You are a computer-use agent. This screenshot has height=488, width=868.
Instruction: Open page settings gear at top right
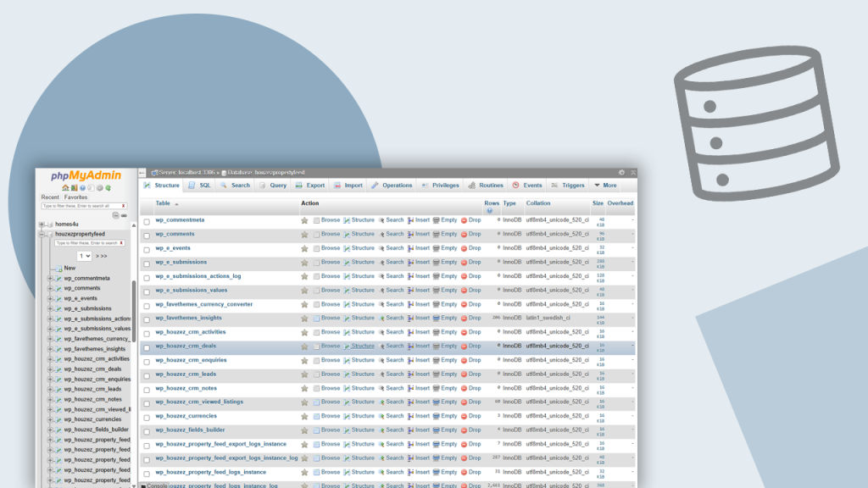[621, 173]
